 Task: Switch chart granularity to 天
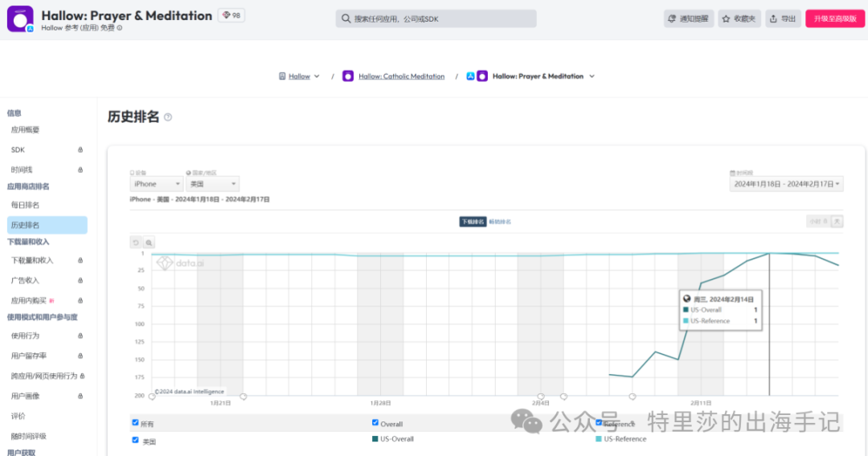pyautogui.click(x=837, y=222)
